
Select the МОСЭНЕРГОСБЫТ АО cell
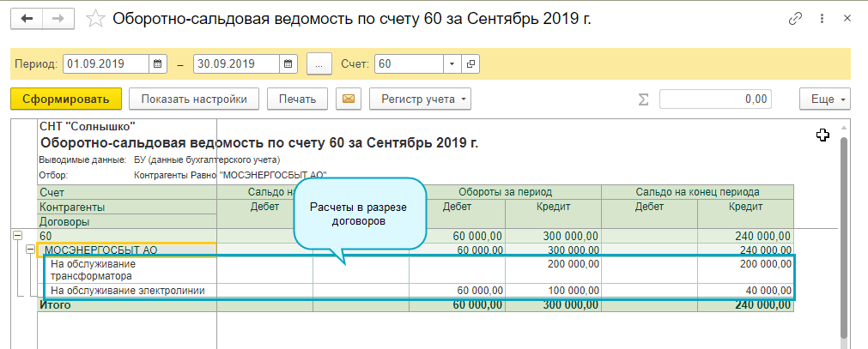click(126, 250)
